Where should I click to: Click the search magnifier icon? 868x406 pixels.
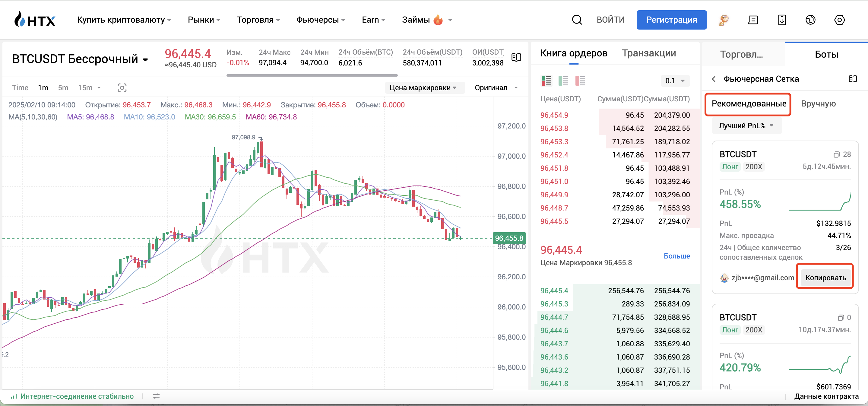click(x=577, y=20)
